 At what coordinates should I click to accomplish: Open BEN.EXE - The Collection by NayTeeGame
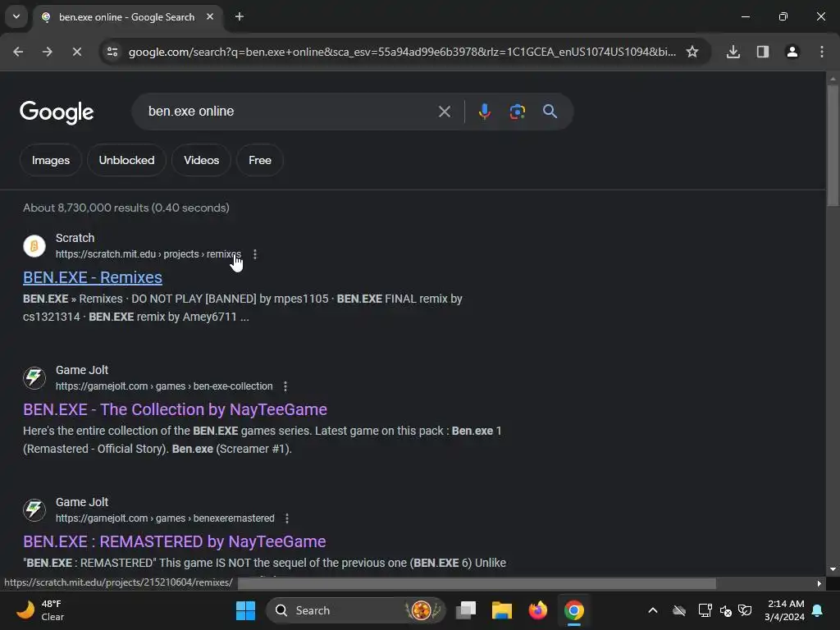click(x=176, y=410)
